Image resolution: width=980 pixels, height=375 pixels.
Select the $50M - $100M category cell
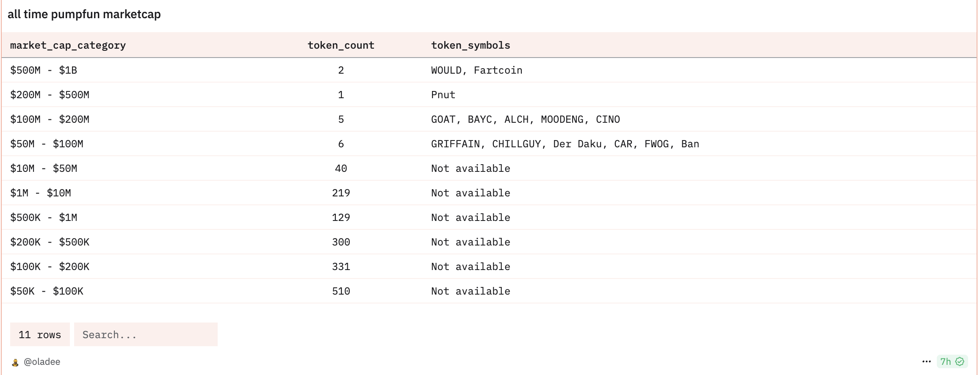(x=47, y=144)
